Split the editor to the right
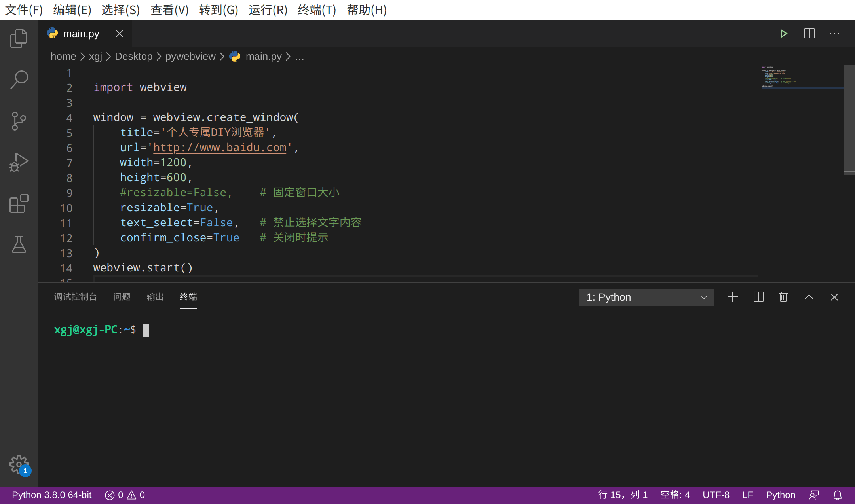Image resolution: width=855 pixels, height=504 pixels. tap(809, 34)
